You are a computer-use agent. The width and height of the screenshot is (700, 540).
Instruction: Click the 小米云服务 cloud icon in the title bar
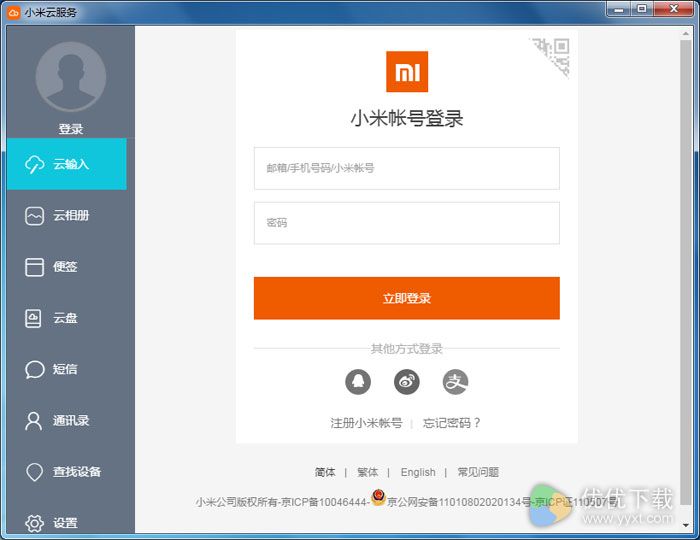pyautogui.click(x=14, y=12)
